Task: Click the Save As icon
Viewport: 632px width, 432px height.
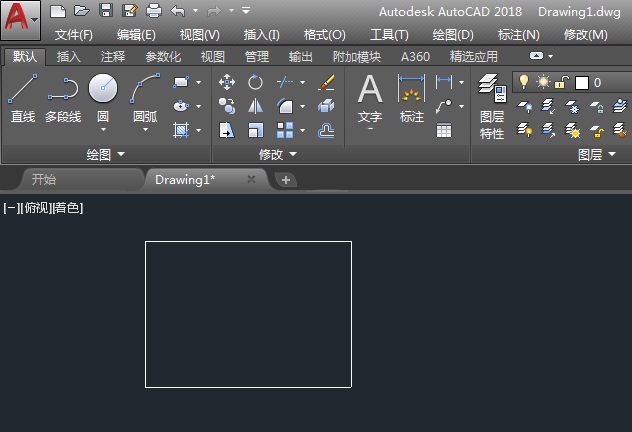Action: (130, 10)
